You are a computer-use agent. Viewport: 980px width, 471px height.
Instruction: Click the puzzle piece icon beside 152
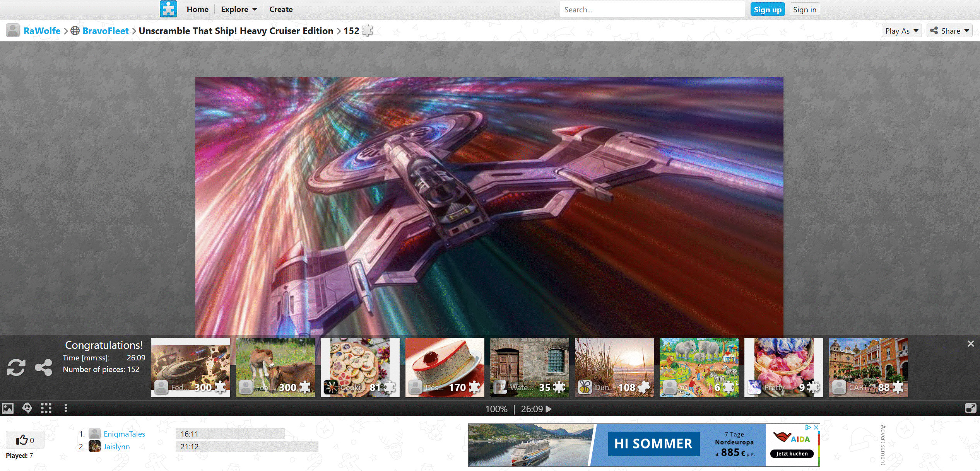[367, 31]
